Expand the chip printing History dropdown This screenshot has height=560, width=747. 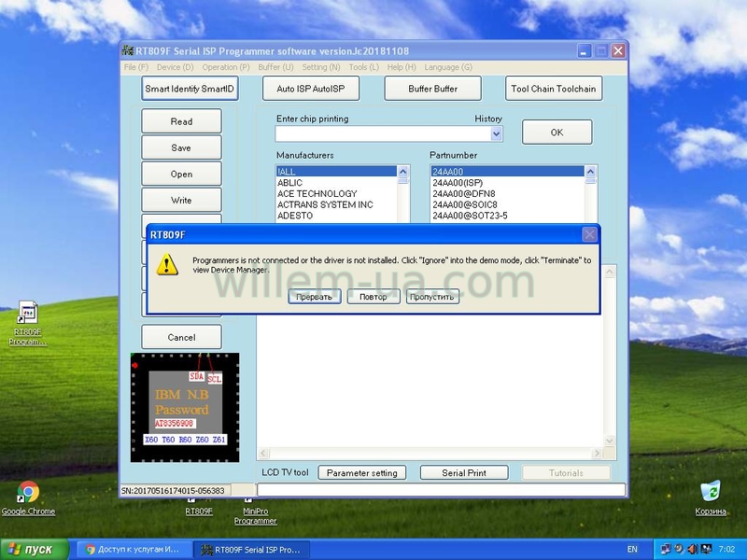(496, 133)
